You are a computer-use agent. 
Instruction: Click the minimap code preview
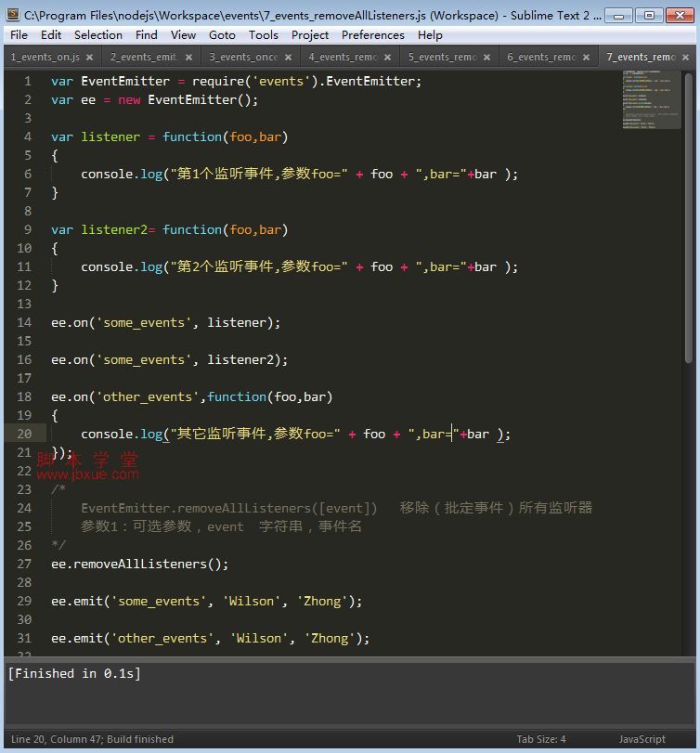click(652, 100)
